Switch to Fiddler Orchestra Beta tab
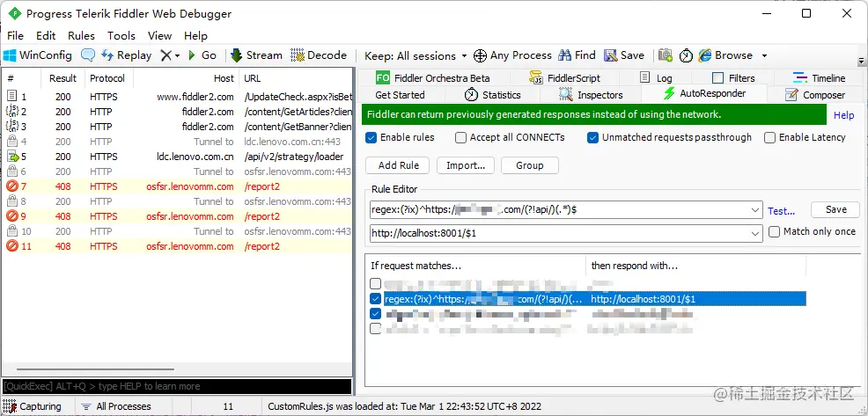Screen dimensions: 868x416 pyautogui.click(x=432, y=78)
